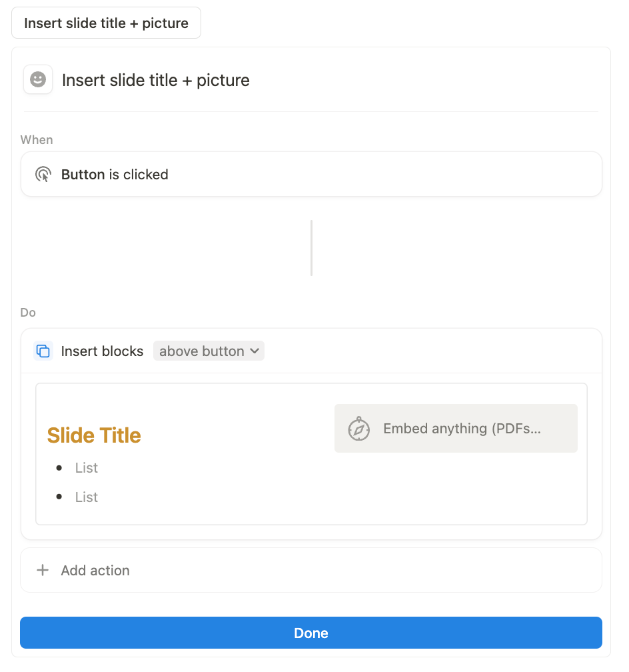629x672 pixels.
Task: Click the second List bullet item
Action: (87, 497)
